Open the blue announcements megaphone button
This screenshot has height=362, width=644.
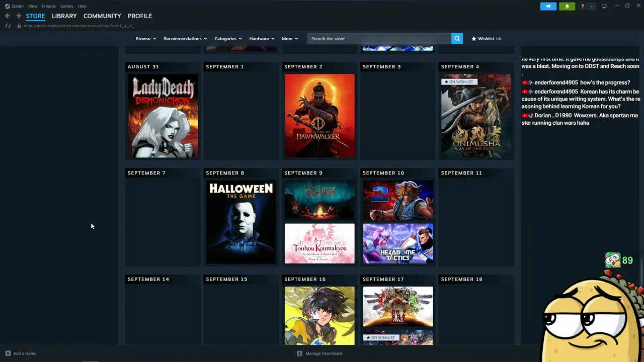548,6
